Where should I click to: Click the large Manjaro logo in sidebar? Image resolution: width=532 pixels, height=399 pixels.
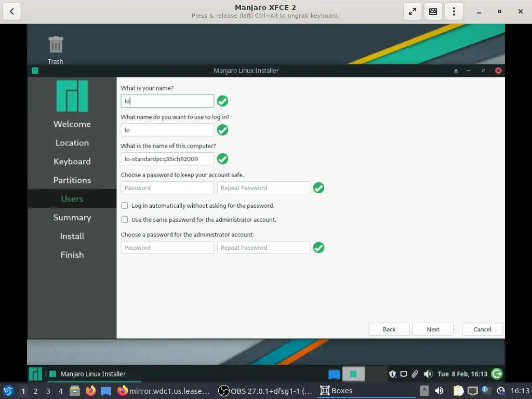tap(72, 96)
